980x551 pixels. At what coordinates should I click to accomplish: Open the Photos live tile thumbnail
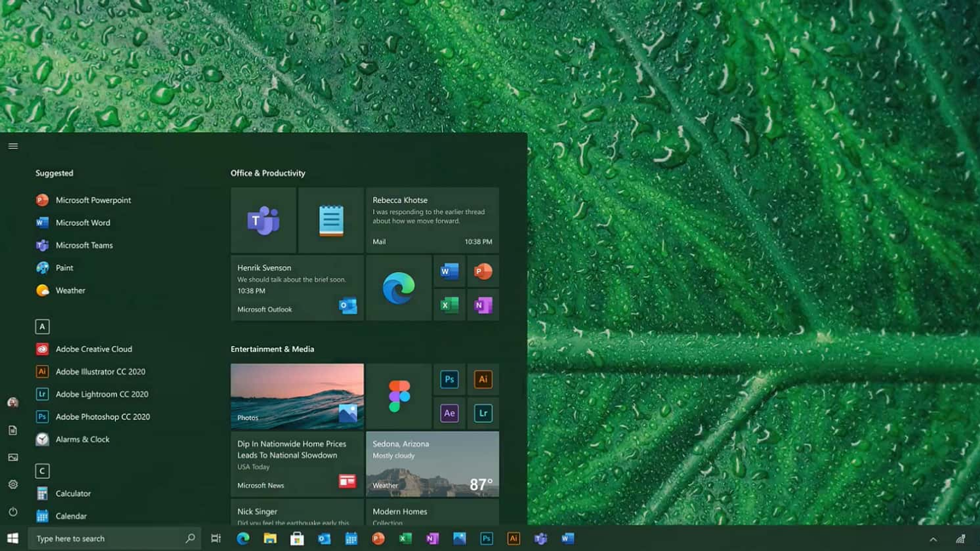pyautogui.click(x=297, y=396)
